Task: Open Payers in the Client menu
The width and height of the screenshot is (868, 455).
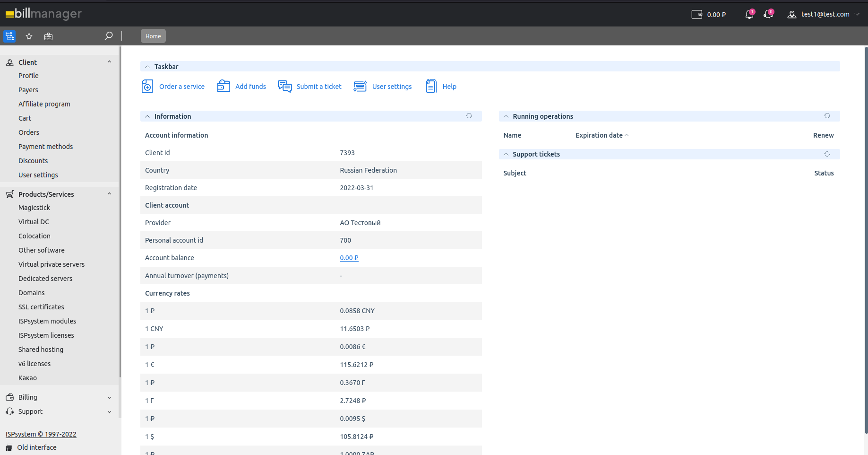Action: (28, 90)
